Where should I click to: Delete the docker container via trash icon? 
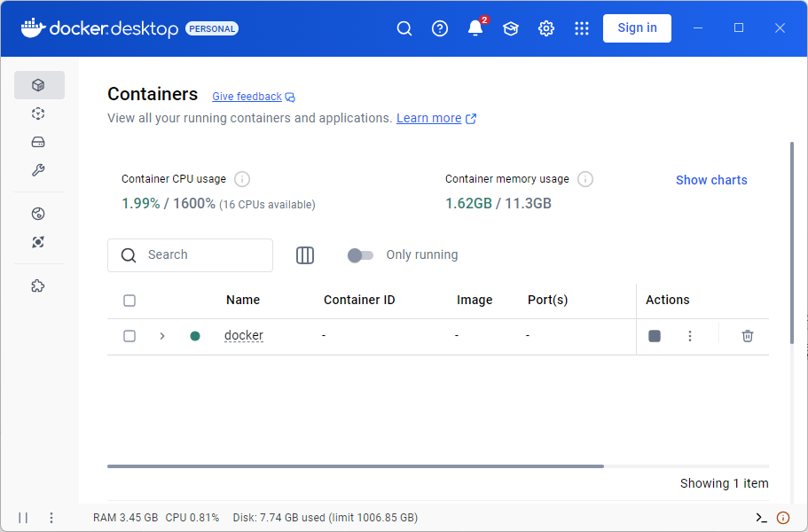[x=748, y=336]
